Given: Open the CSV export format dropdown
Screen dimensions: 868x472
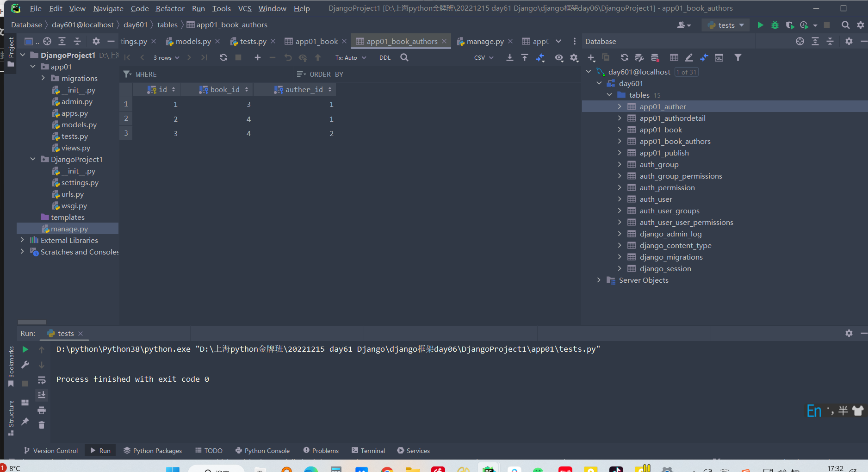Looking at the screenshot, I should 484,57.
